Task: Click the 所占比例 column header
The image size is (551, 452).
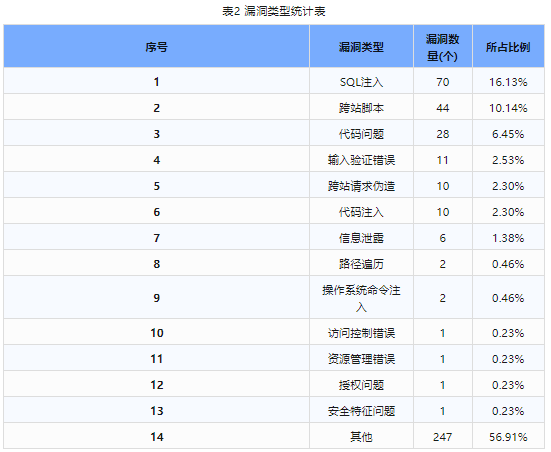Action: [x=508, y=47]
